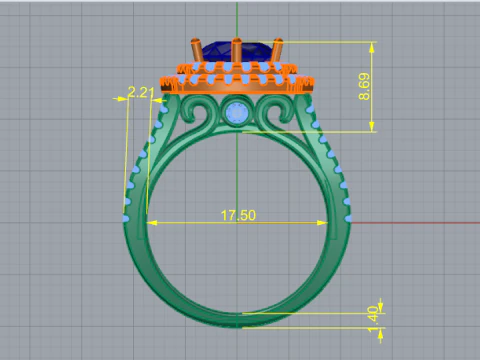Select the right green scroll ornament
Viewport: 480px width, 360px height.
(x=275, y=110)
